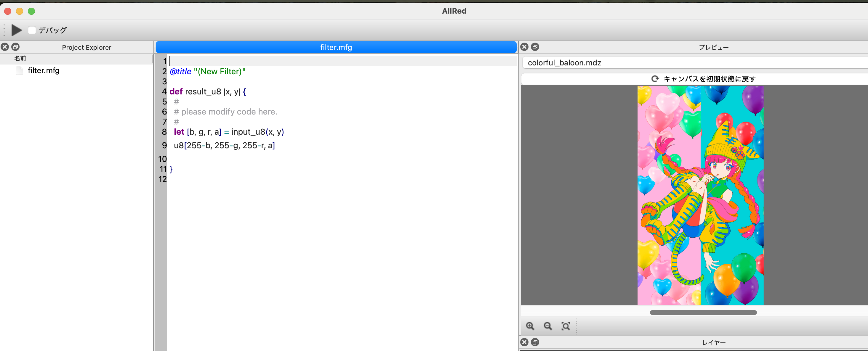Viewport: 868px width, 351px height.
Task: Select filter.mfg in Project Explorer
Action: [44, 70]
